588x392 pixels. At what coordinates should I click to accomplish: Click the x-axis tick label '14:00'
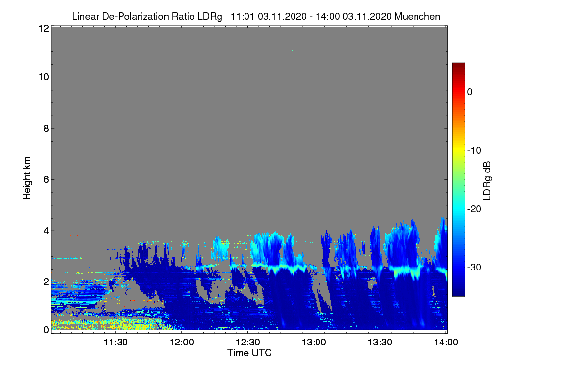[x=446, y=342]
